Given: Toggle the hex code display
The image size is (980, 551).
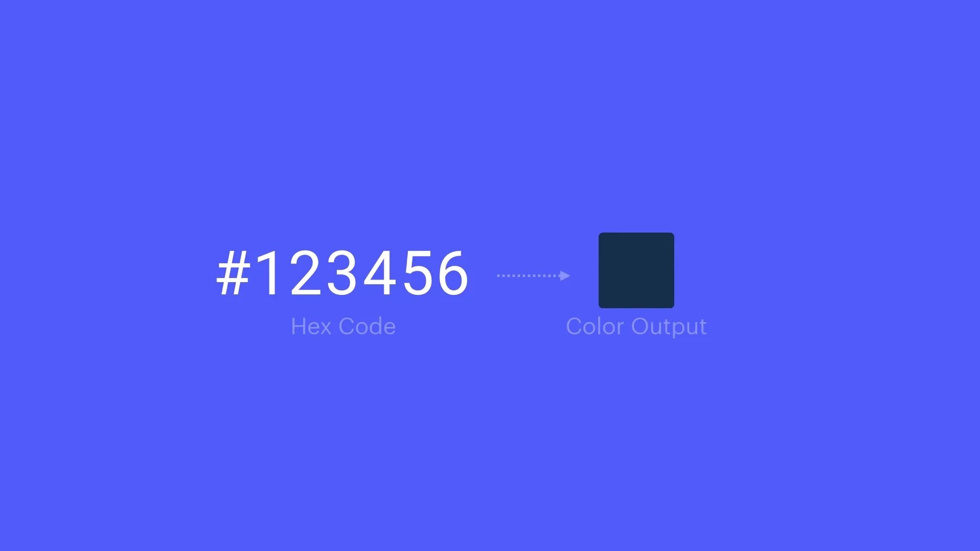Looking at the screenshot, I should pos(344,270).
